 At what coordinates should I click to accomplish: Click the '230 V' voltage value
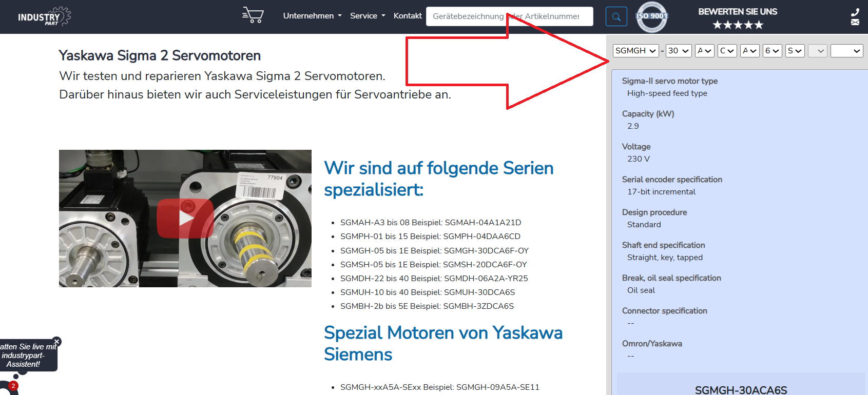[639, 159]
